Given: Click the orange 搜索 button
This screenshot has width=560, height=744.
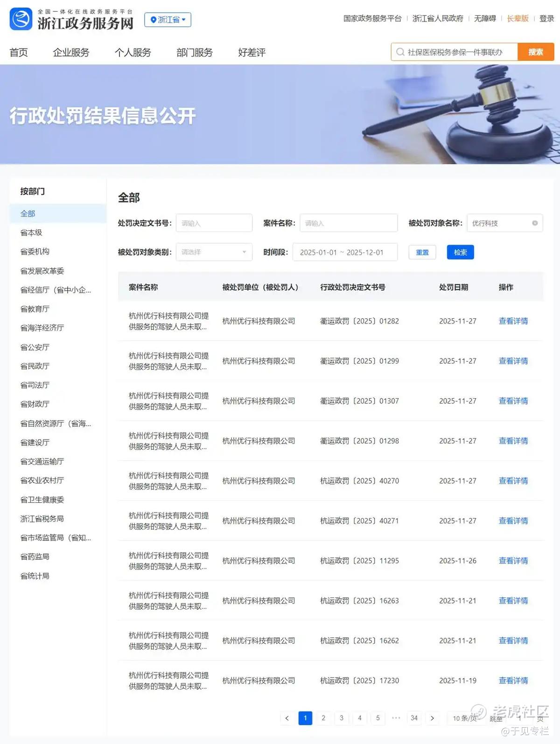Looking at the screenshot, I should click(x=536, y=52).
